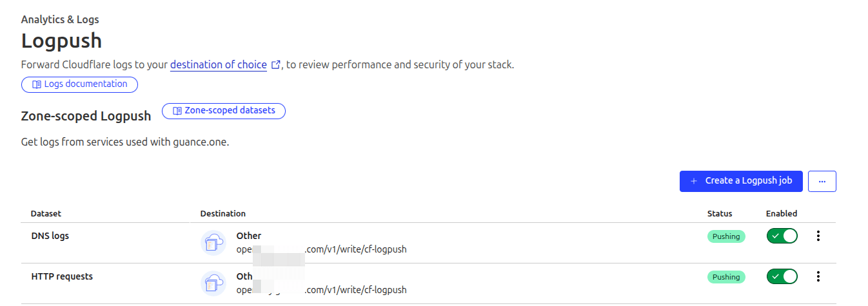Screen dimensions: 868x306
Task: Disable the HTTP requests Logpush job toggle
Action: click(782, 276)
